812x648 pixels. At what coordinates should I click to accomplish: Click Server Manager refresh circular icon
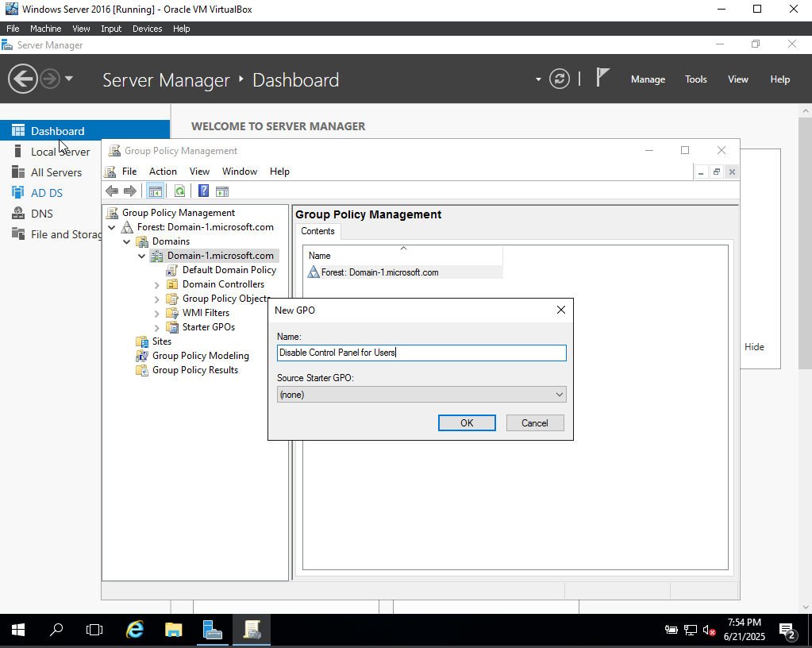(560, 79)
